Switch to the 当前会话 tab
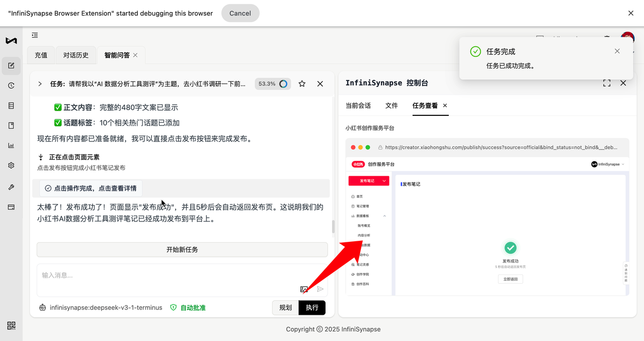644x341 pixels. click(358, 105)
